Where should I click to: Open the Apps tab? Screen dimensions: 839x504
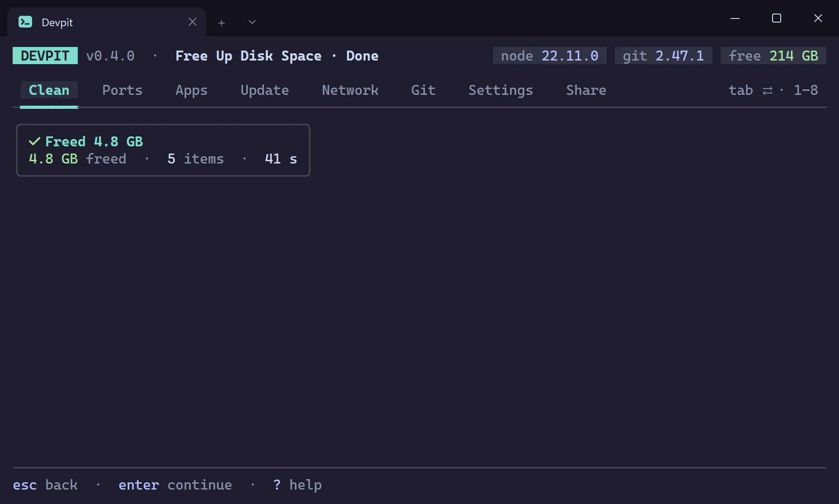point(192,90)
